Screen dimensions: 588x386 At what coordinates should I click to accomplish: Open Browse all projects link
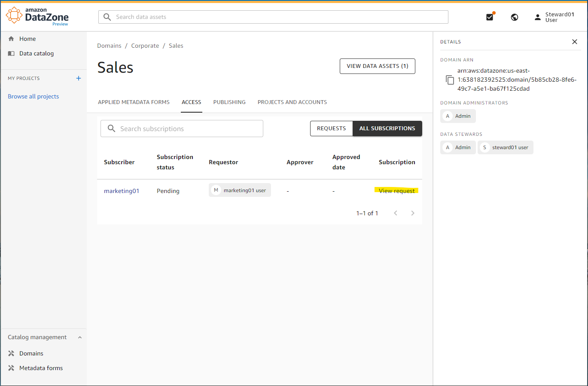(34, 96)
